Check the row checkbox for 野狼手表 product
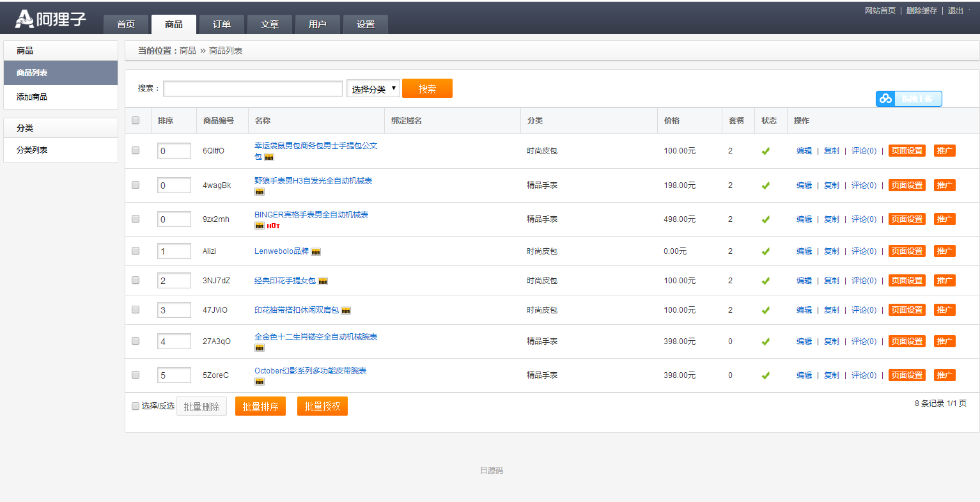The height and width of the screenshot is (502, 980). point(135,185)
